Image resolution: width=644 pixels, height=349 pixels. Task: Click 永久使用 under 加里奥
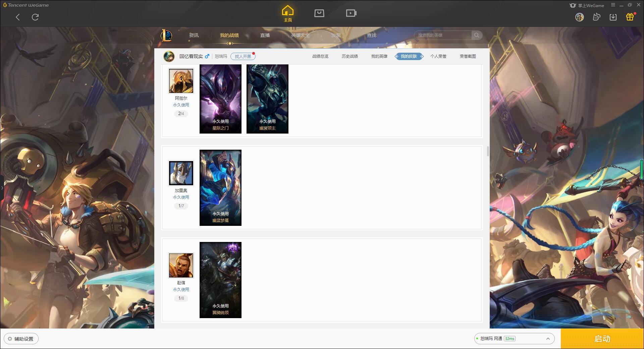pos(181,197)
